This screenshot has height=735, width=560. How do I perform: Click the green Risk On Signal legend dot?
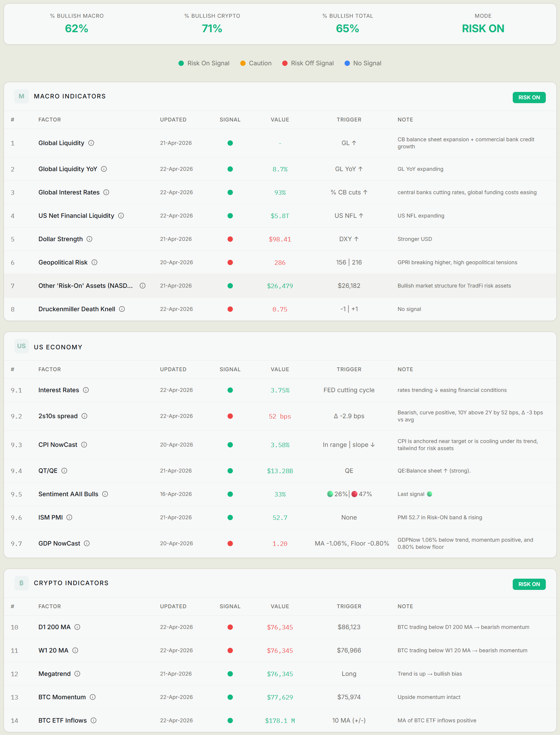[x=181, y=63]
